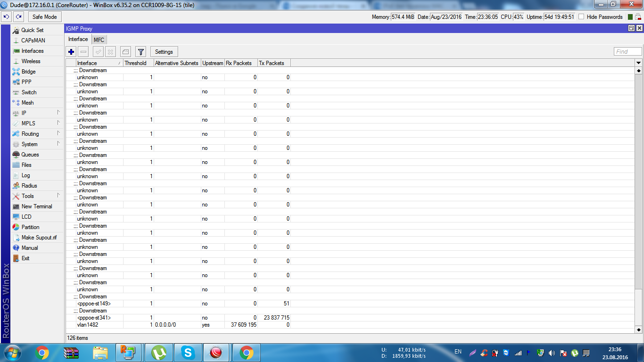Open Log from the sidebar
This screenshot has width=644, height=362.
point(37,175)
